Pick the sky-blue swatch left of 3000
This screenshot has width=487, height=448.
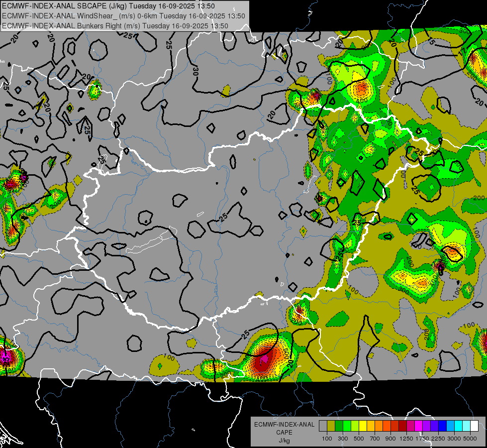click(451, 426)
